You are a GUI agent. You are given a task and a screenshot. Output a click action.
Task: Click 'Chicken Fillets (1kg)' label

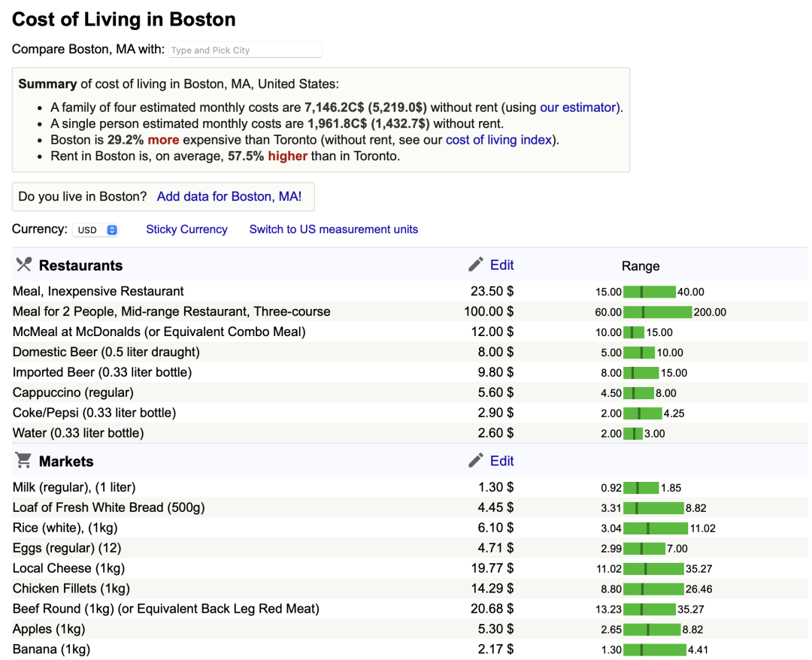(71, 588)
